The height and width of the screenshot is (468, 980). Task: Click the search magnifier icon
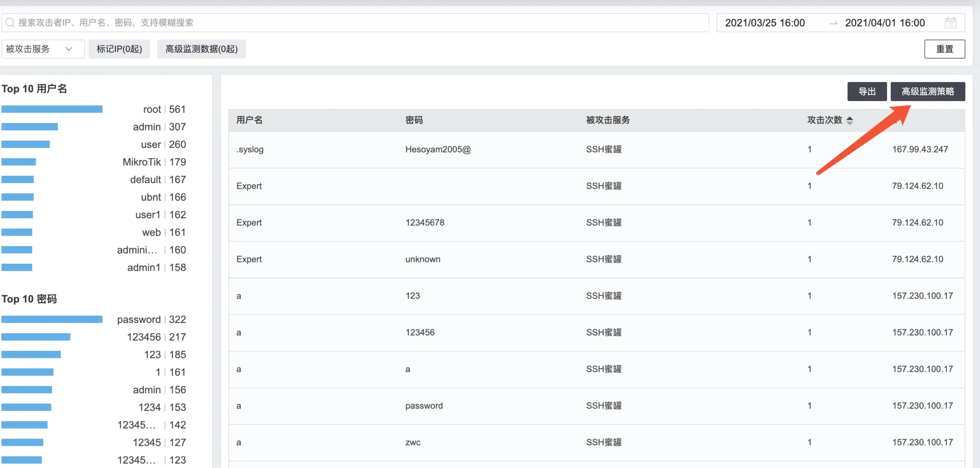pos(10,23)
